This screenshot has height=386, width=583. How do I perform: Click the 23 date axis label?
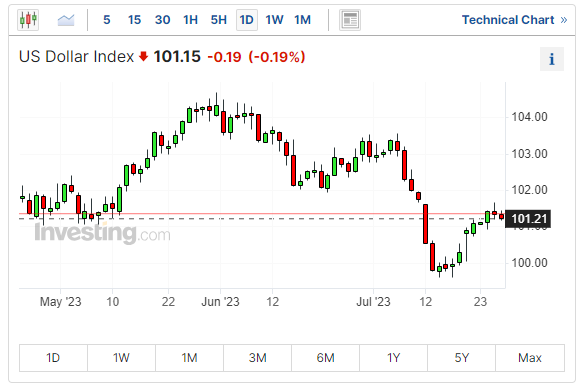coord(480,301)
